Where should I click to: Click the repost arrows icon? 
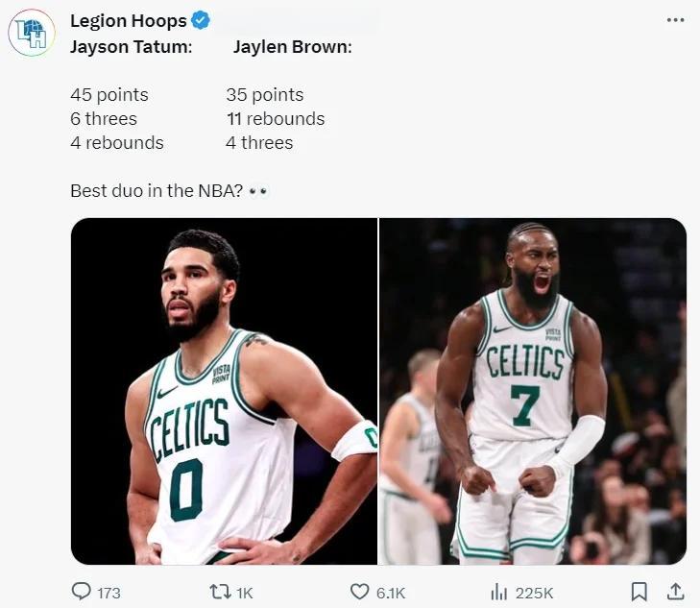(220, 592)
